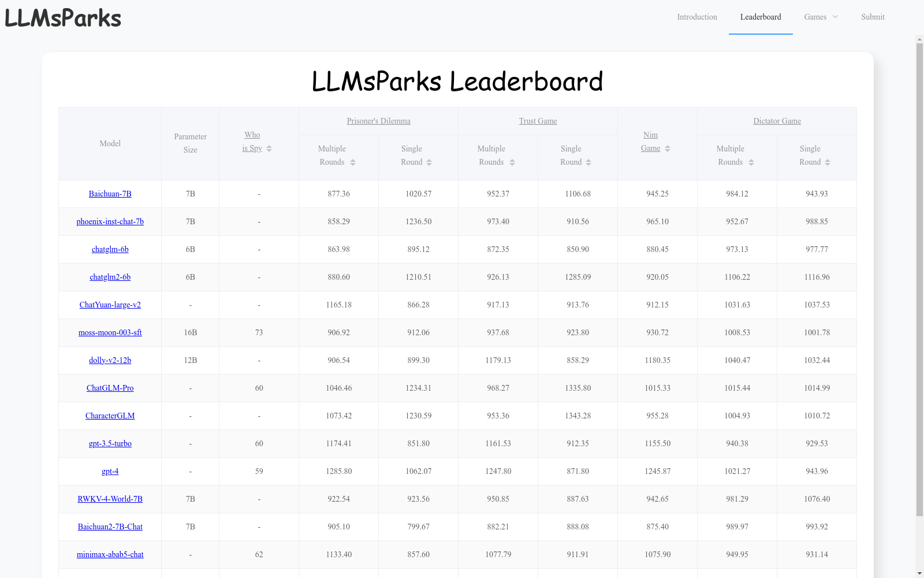924x578 pixels.
Task: Select the 1020.57 cell in Baichuan-7B row
Action: [419, 194]
